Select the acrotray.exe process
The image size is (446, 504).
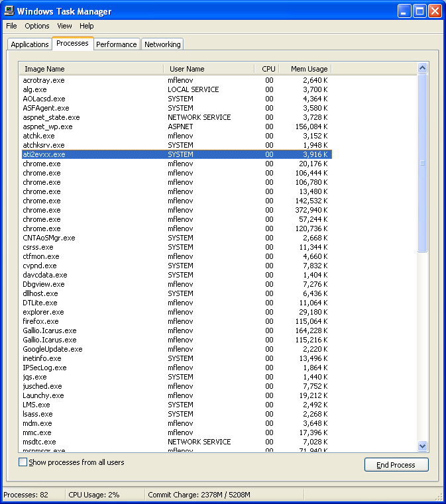click(176, 80)
